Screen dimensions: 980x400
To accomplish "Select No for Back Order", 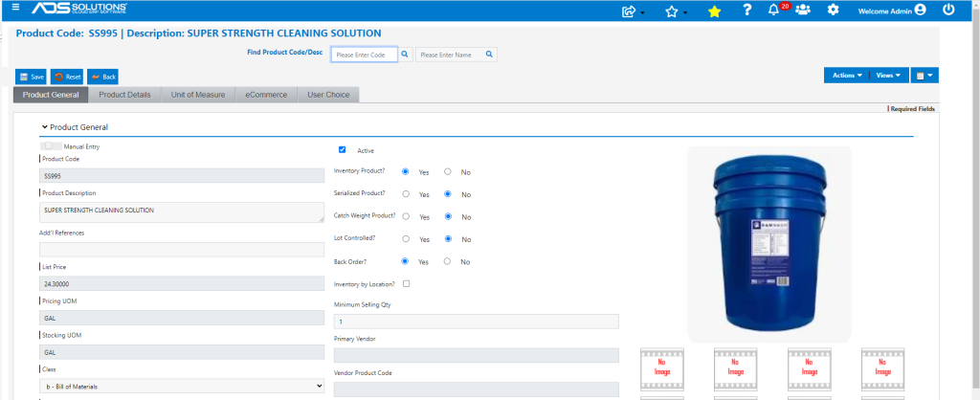I will coord(448,261).
